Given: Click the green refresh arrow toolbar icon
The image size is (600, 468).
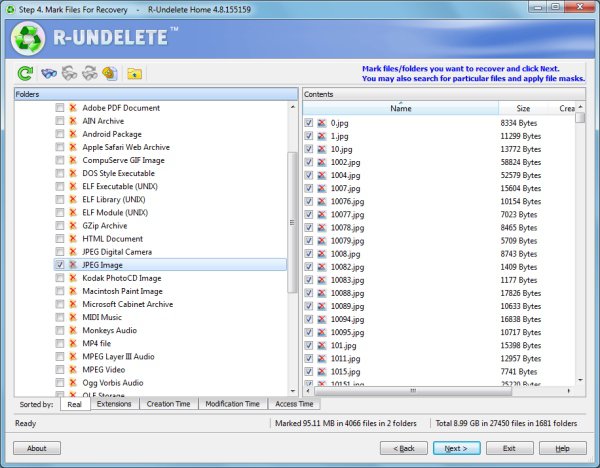Looking at the screenshot, I should [25, 73].
